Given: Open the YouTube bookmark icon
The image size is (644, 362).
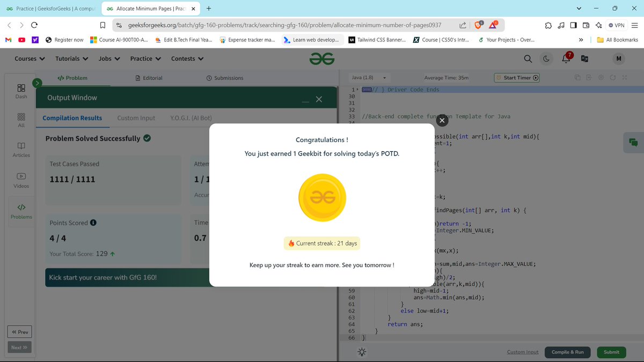Looking at the screenshot, I should 22,40.
